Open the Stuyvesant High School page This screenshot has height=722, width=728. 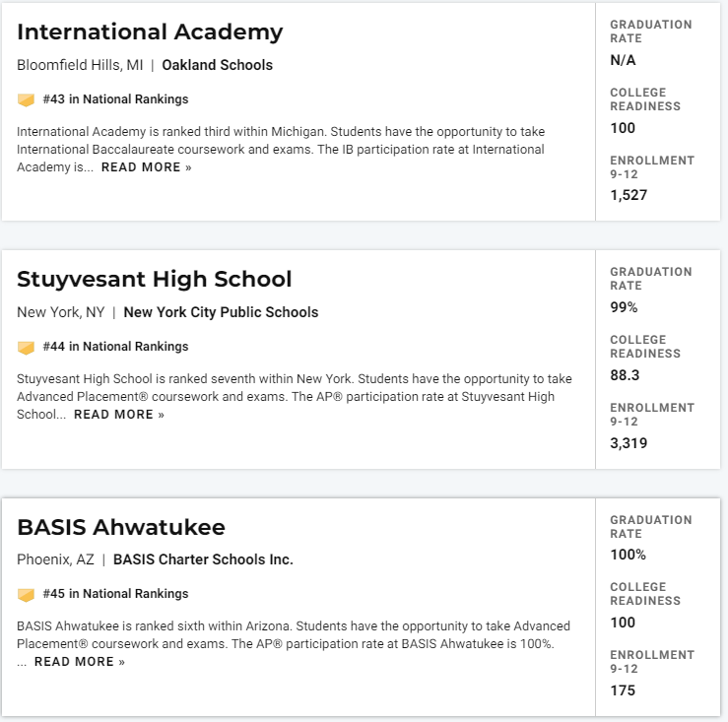pyautogui.click(x=154, y=280)
